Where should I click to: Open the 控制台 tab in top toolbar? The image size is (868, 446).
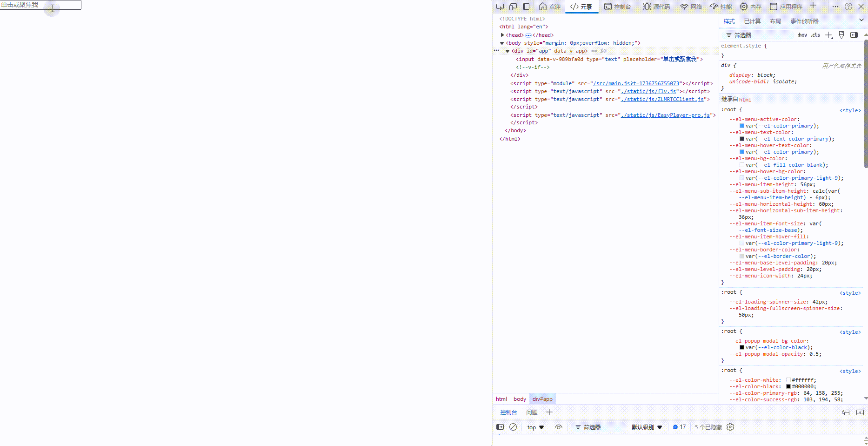pyautogui.click(x=618, y=7)
